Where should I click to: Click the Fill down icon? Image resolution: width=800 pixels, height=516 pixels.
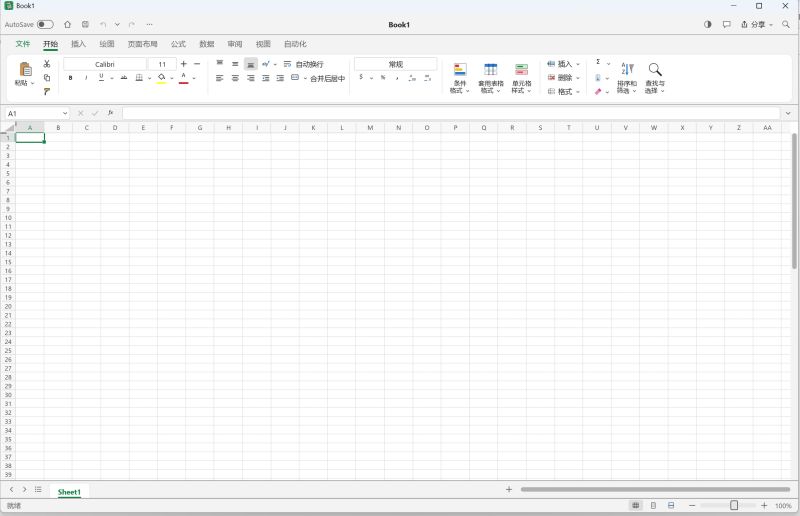click(598, 78)
